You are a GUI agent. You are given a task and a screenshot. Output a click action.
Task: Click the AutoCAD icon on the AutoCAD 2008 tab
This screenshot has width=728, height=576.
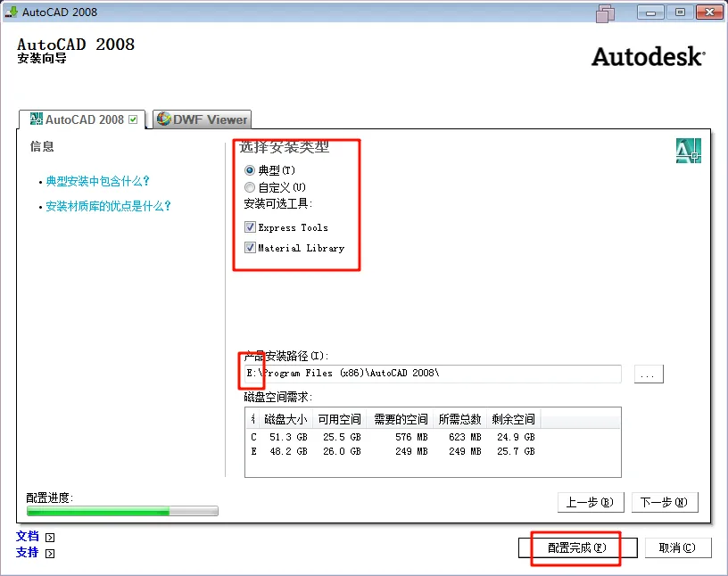click(37, 119)
